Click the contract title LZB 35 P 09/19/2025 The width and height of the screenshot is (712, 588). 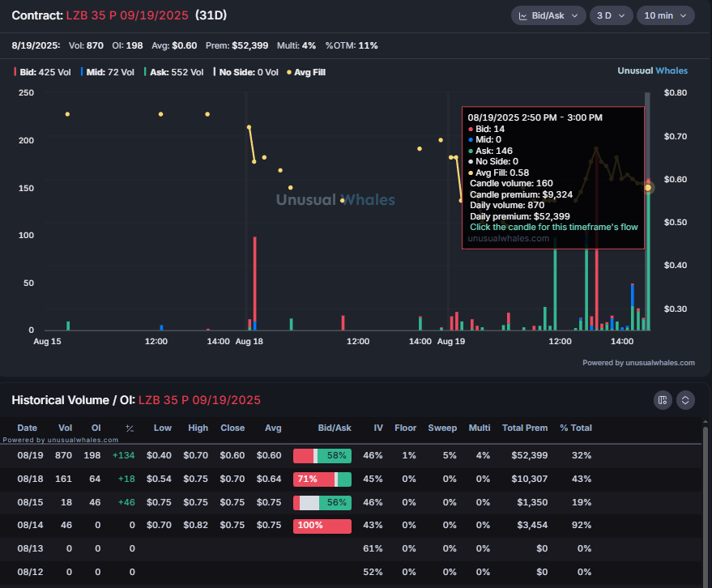click(x=127, y=15)
